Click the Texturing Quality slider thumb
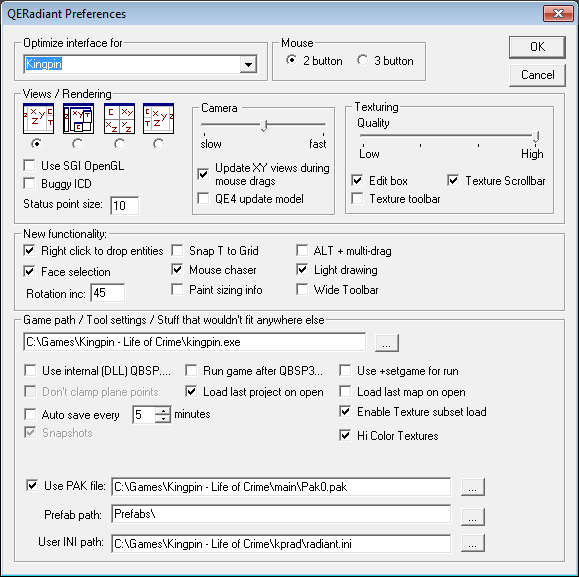 pyautogui.click(x=536, y=136)
